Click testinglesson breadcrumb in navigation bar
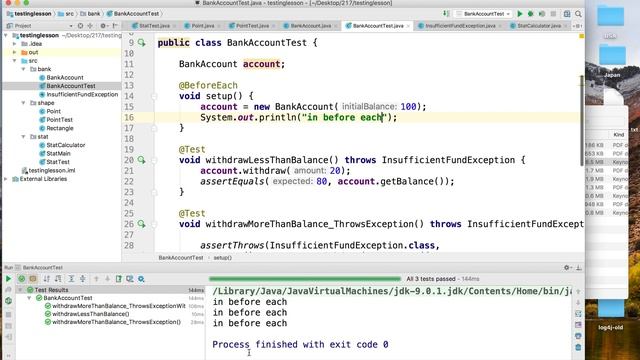The height and width of the screenshot is (360, 640). pos(29,14)
